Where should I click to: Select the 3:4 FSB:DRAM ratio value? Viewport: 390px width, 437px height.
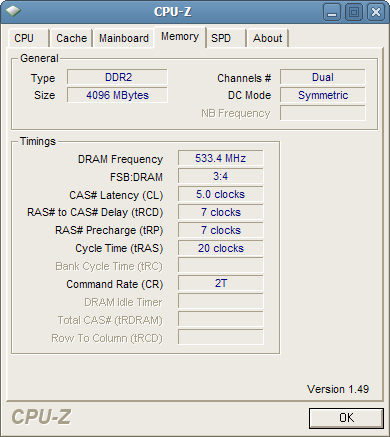tap(220, 176)
